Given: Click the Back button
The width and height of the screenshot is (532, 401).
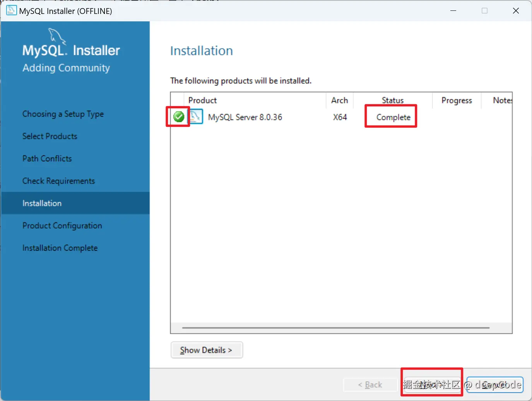Looking at the screenshot, I should tap(370, 385).
